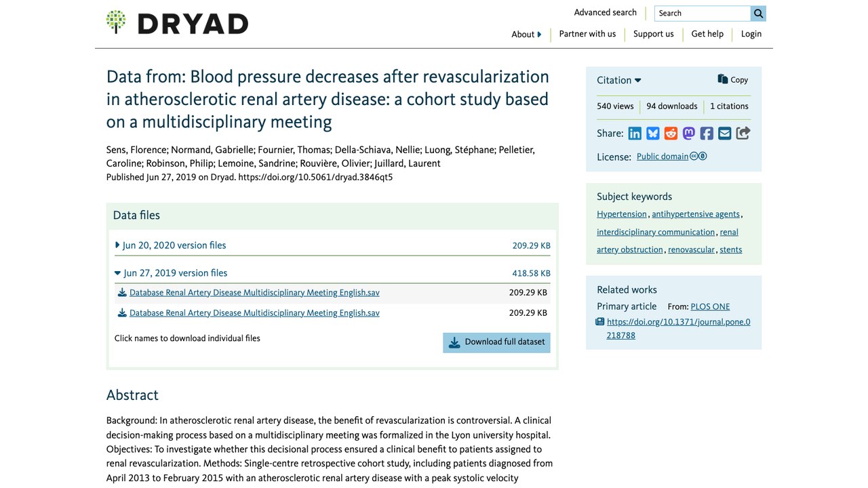The width and height of the screenshot is (868, 488).
Task: Click the Login link
Action: click(751, 34)
